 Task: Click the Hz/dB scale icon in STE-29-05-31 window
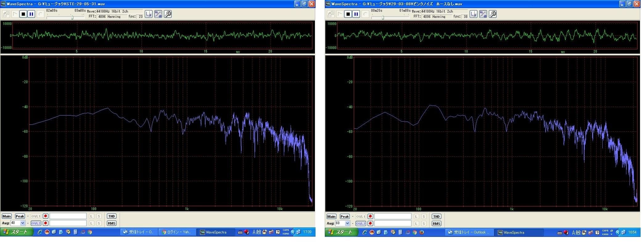[x=158, y=14]
